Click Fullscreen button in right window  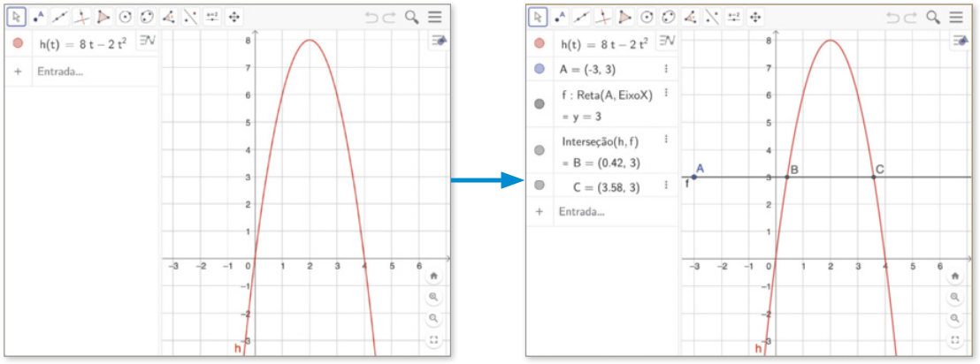pyautogui.click(x=954, y=340)
